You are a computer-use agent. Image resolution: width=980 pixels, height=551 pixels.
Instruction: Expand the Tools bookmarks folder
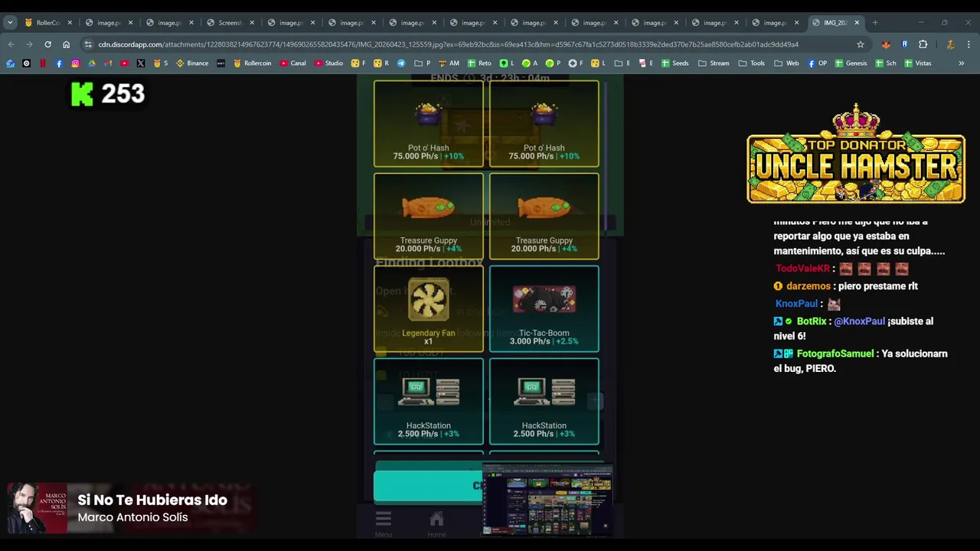click(x=751, y=64)
